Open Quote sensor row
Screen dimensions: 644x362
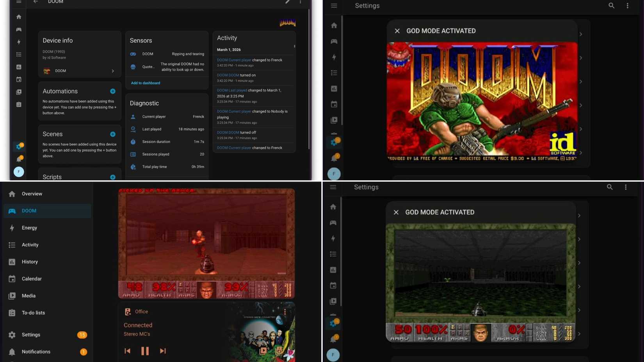[x=167, y=67]
